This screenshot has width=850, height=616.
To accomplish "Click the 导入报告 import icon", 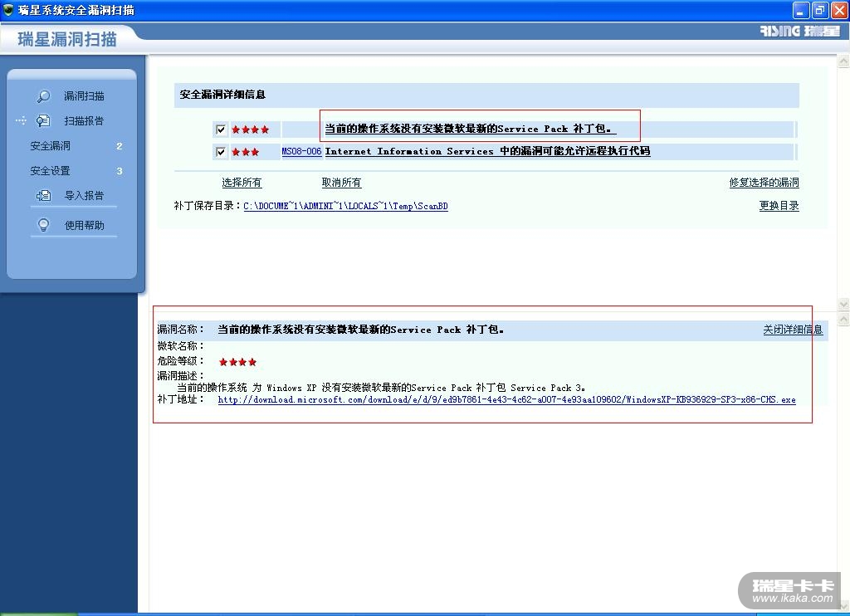I will pos(43,195).
